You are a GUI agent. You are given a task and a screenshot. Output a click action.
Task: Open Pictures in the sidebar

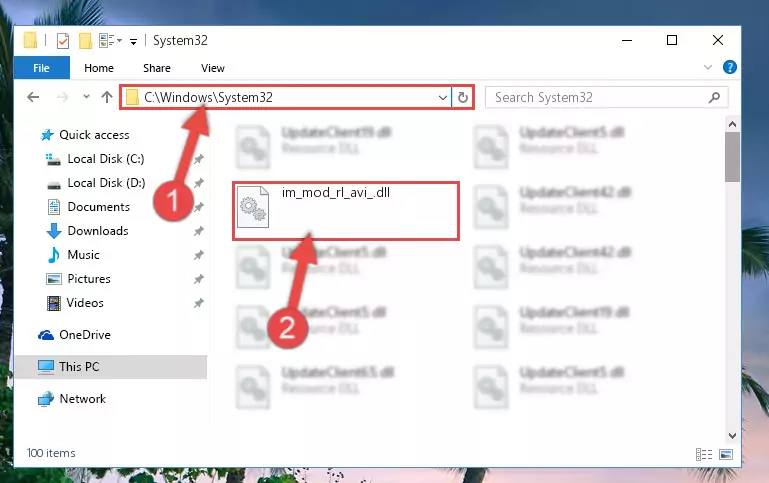click(89, 279)
